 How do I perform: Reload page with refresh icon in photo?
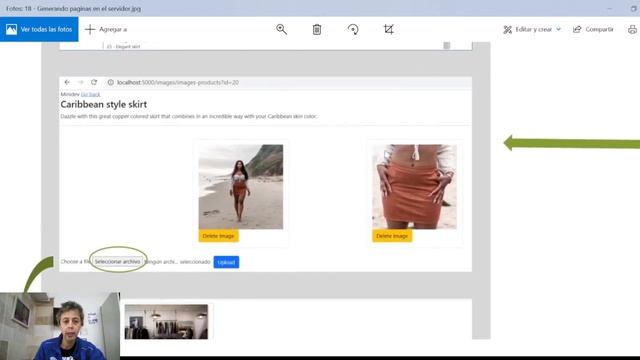point(94,82)
